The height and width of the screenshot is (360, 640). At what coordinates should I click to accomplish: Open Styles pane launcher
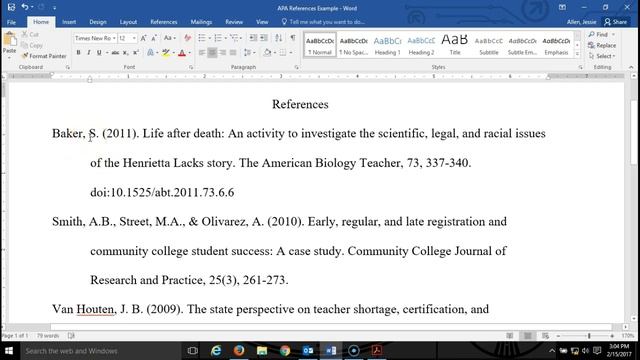click(x=580, y=67)
